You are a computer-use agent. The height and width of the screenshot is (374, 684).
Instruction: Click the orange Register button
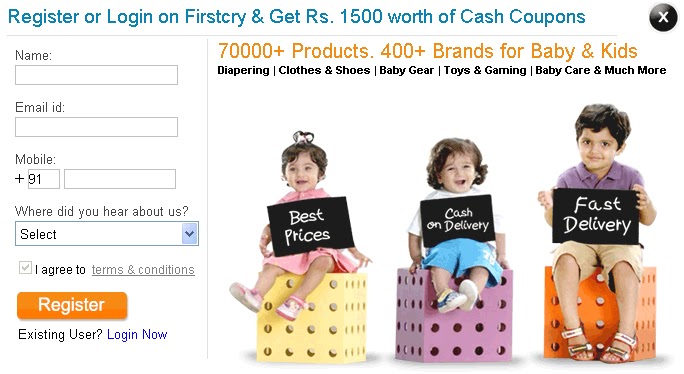click(72, 305)
